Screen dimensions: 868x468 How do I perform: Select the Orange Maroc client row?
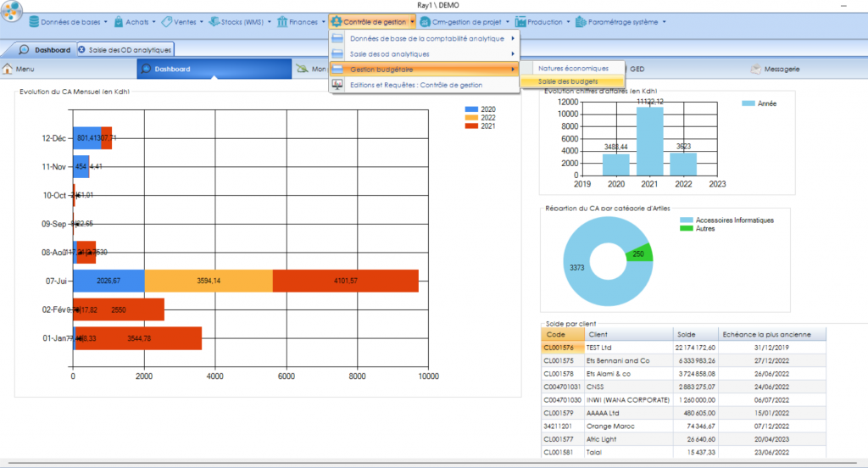pos(684,426)
